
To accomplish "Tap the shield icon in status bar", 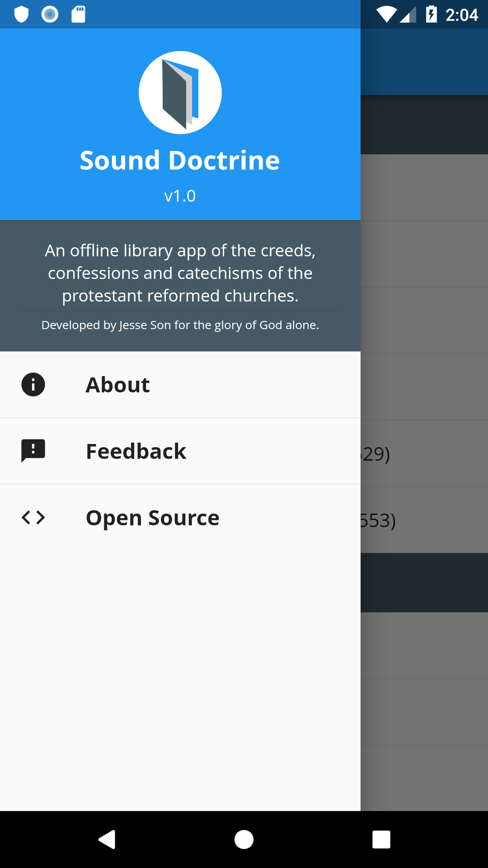I will 22,14.
